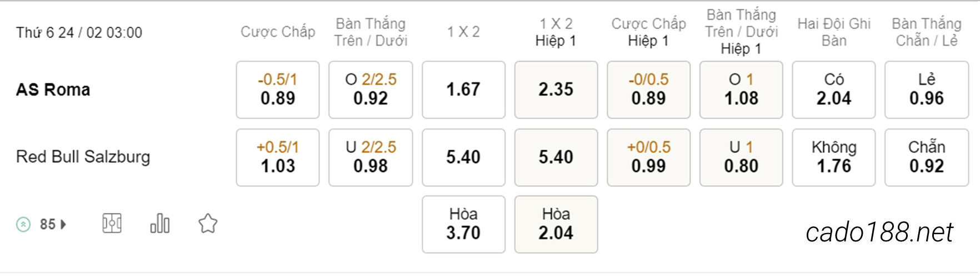Choose full-time draw Hòa 3.70
The width and height of the screenshot is (980, 277).
[463, 224]
